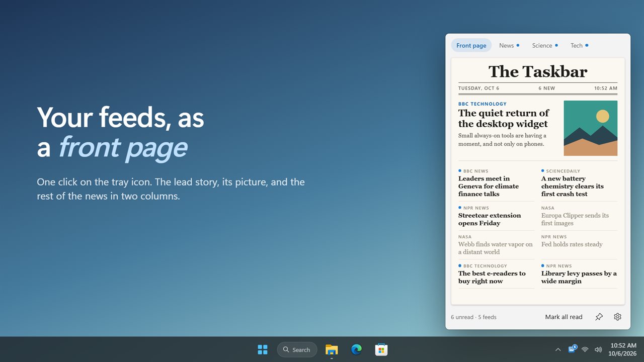Image resolution: width=644 pixels, height=362 pixels.
Task: Click the 'BBC TECHNOLOGY' lead source label
Action: (482, 104)
